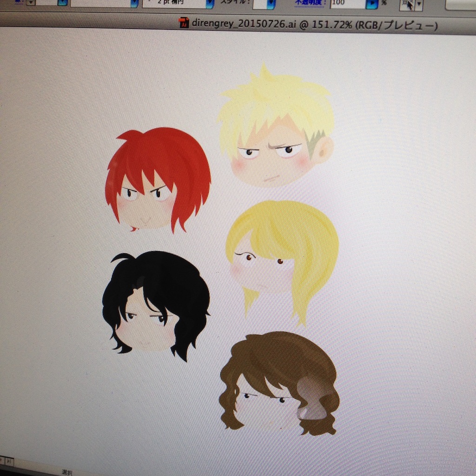
Task: Expand the arrow next to the select-similar icon
Action: 419,5
